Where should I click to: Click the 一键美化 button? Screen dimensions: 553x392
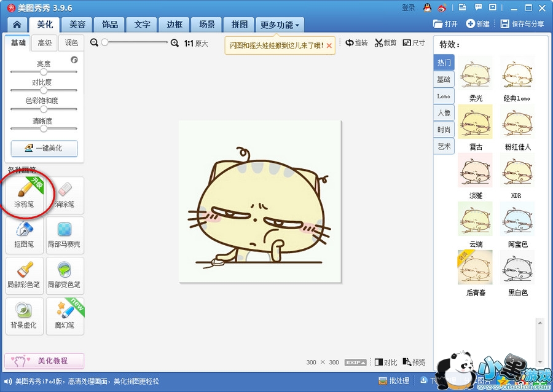[44, 149]
